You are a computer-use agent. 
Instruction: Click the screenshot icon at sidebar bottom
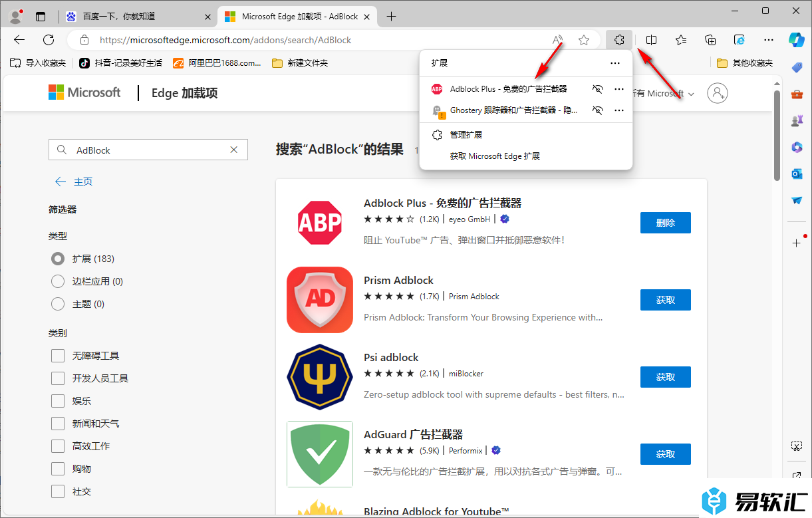coord(797,445)
